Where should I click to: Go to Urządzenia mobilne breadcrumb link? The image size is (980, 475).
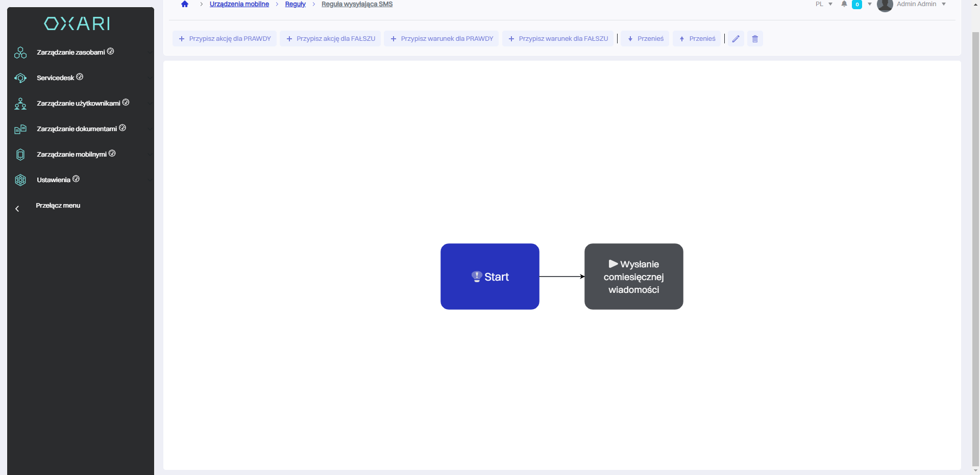239,4
